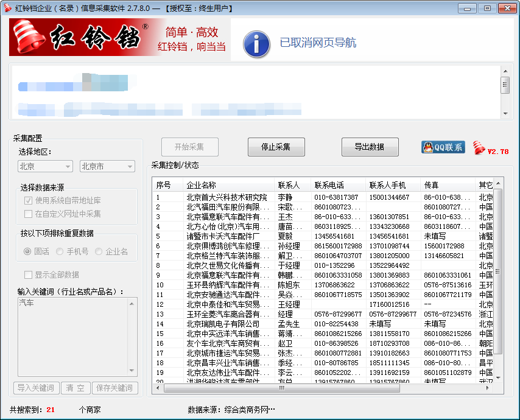Select row 北京安驰通达汽车配件
520x420 pixels.
[x=323, y=295]
